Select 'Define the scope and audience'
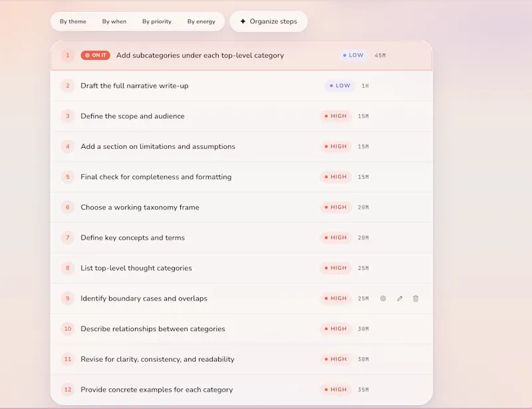 (x=132, y=116)
